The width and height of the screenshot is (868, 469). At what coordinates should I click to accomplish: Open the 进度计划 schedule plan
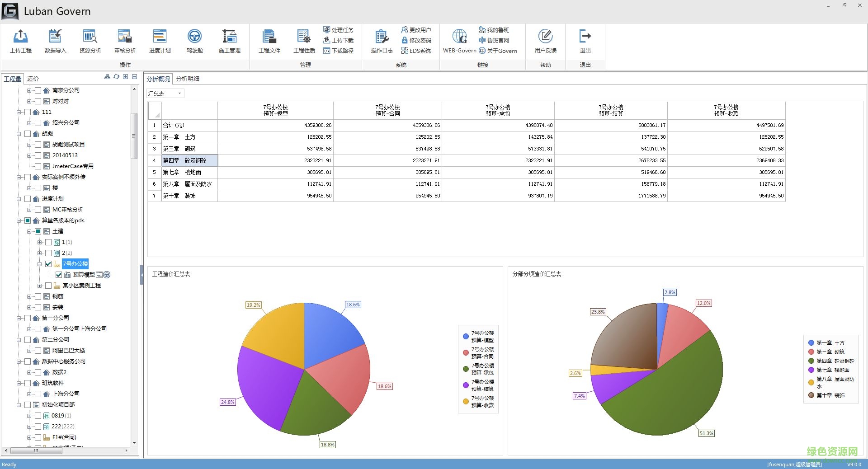160,37
